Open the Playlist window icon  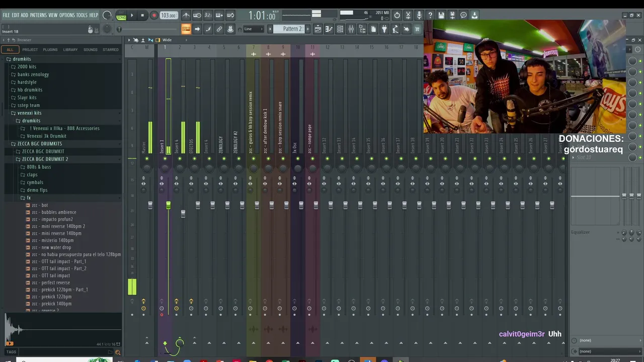[x=318, y=29]
